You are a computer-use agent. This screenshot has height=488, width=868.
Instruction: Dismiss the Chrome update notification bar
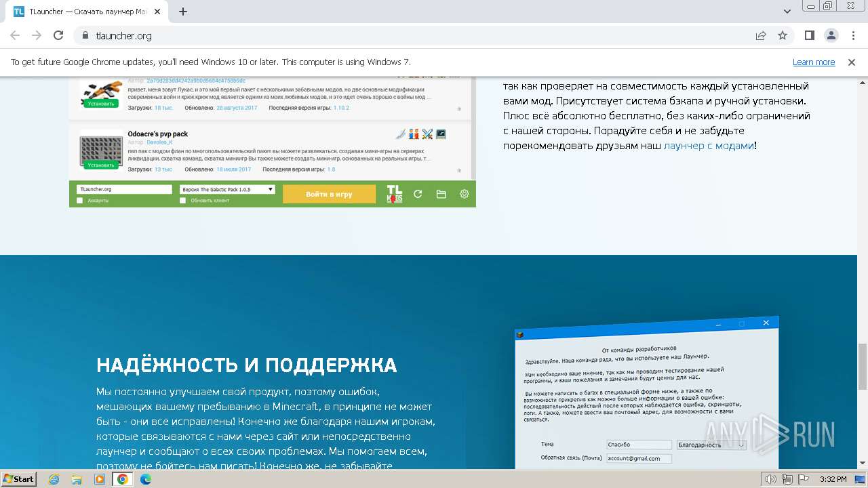[x=852, y=62]
